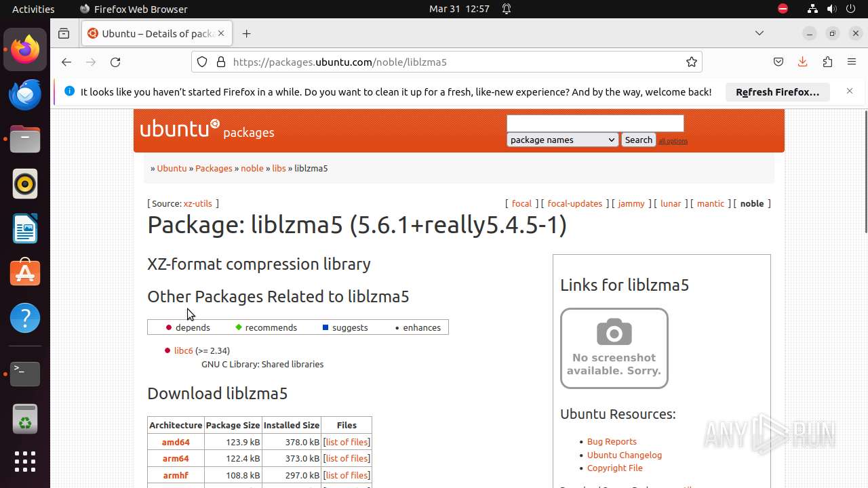
Task: Open the Copyright File link
Action: click(615, 468)
